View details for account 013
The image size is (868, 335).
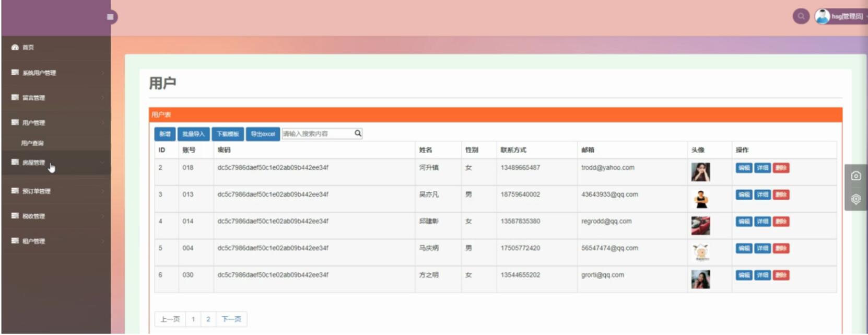[763, 194]
